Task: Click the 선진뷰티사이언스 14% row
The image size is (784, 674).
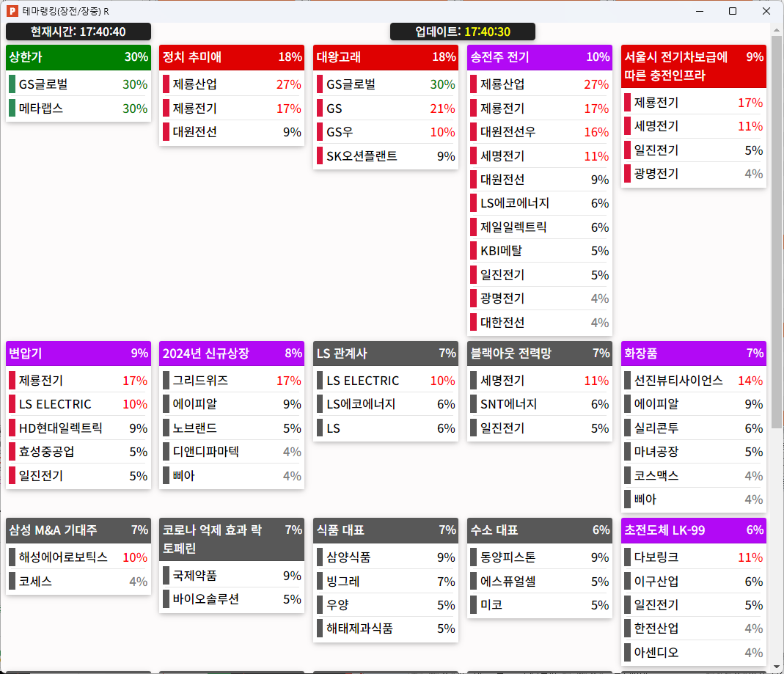Action: [x=694, y=381]
